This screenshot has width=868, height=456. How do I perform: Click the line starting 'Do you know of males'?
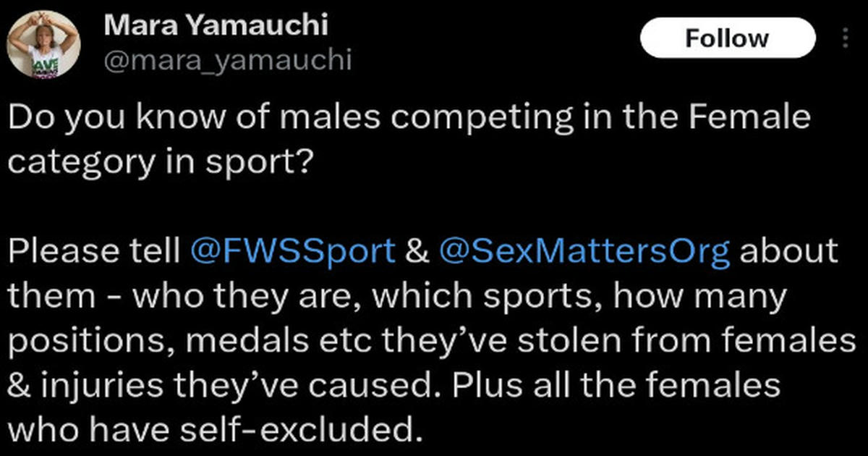(x=409, y=119)
